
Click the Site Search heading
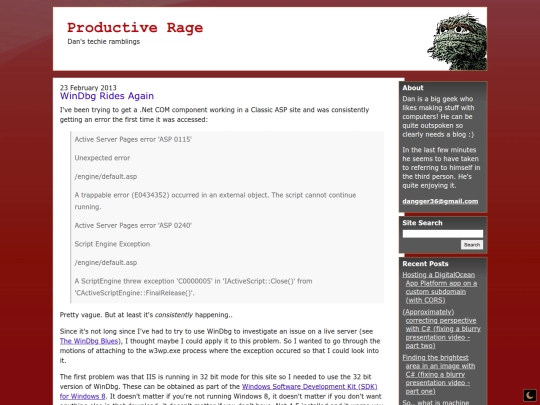pos(422,223)
